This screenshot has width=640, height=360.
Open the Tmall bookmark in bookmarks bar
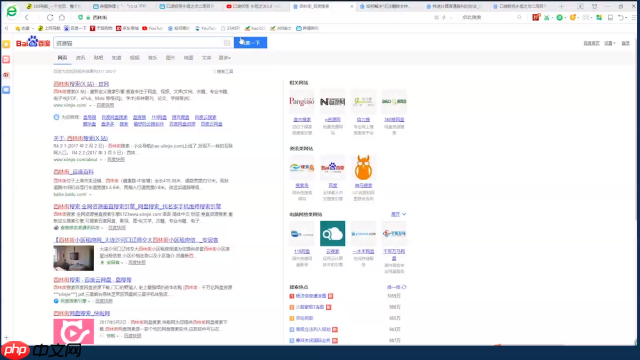(x=101, y=28)
